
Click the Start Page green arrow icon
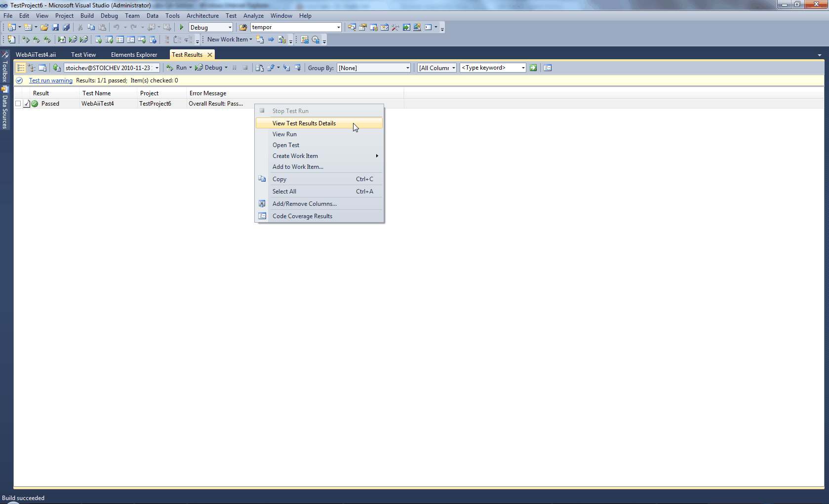coord(406,28)
